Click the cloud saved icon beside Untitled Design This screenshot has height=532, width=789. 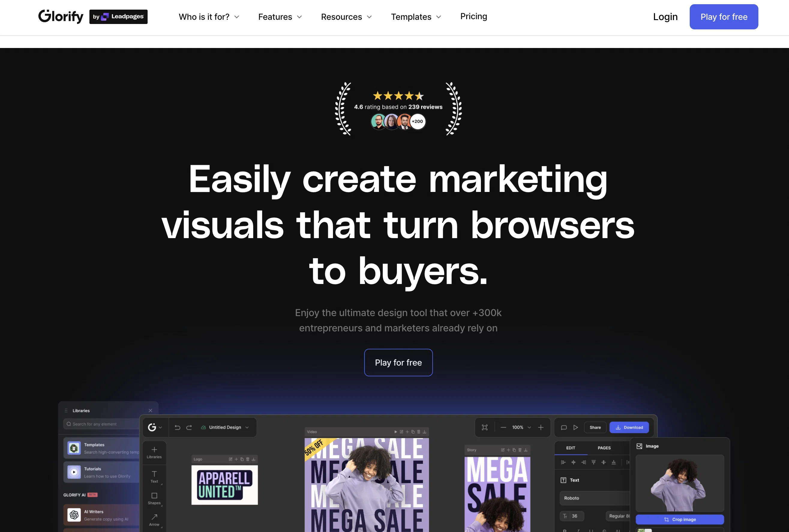point(203,428)
